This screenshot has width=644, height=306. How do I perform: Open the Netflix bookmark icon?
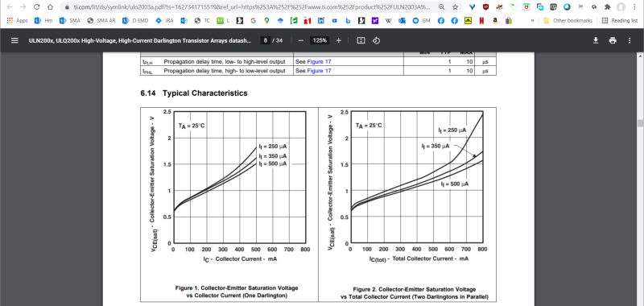pyautogui.click(x=481, y=21)
